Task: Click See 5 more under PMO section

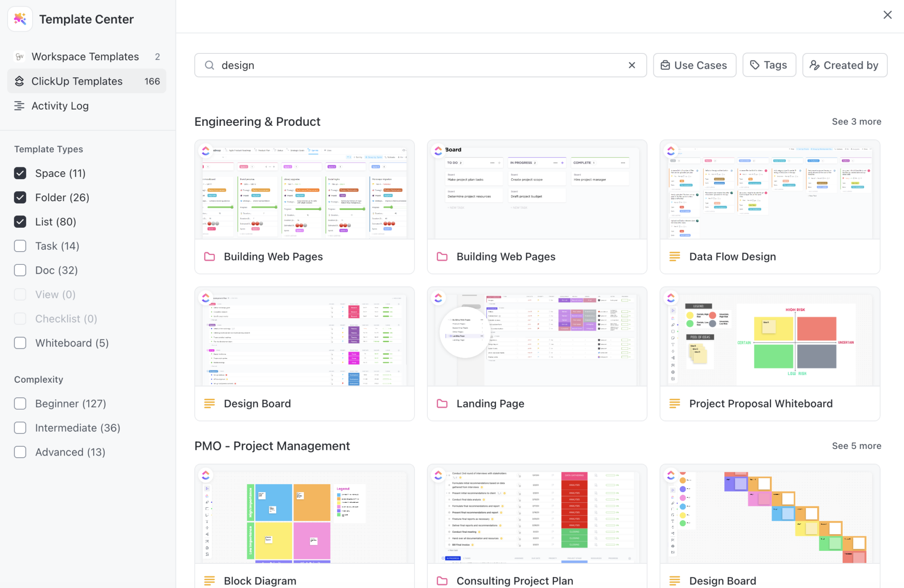Action: click(x=856, y=445)
